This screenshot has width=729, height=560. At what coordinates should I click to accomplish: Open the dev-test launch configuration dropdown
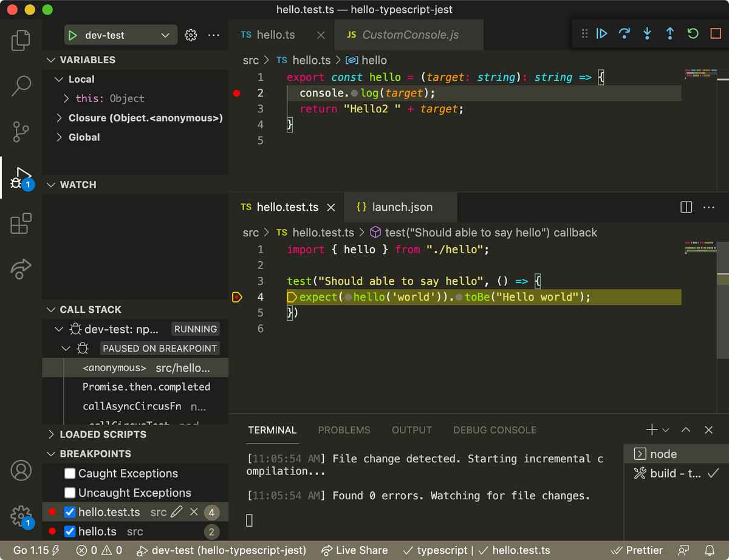point(120,35)
